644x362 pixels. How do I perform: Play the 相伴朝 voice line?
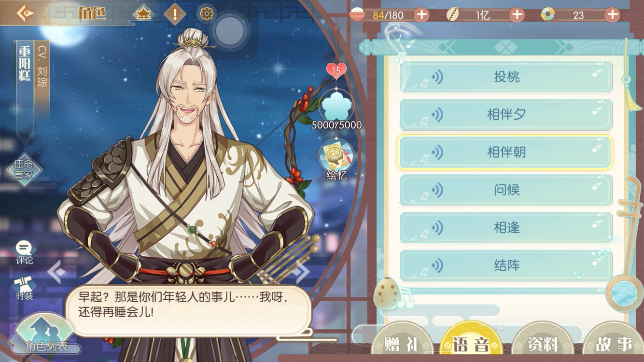coord(505,153)
